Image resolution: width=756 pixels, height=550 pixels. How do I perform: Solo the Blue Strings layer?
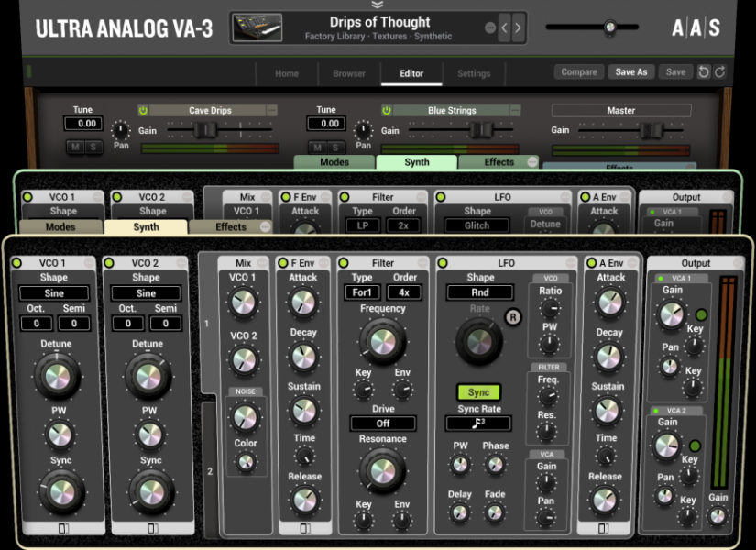point(336,147)
